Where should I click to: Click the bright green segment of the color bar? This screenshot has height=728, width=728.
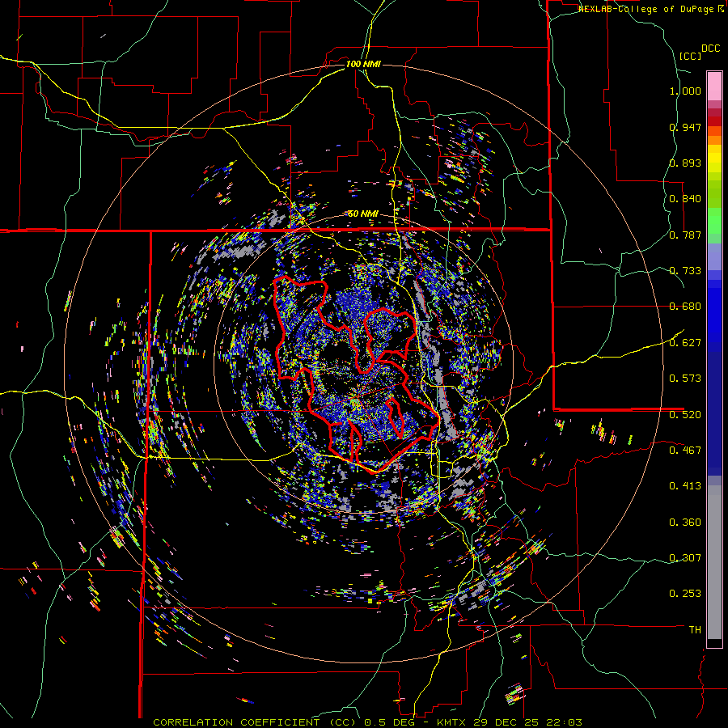714,221
